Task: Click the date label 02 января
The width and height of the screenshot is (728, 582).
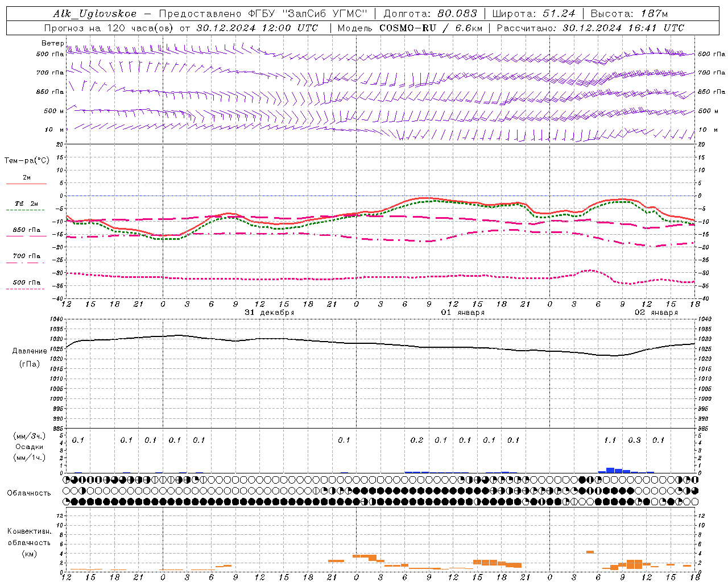Action: click(656, 313)
